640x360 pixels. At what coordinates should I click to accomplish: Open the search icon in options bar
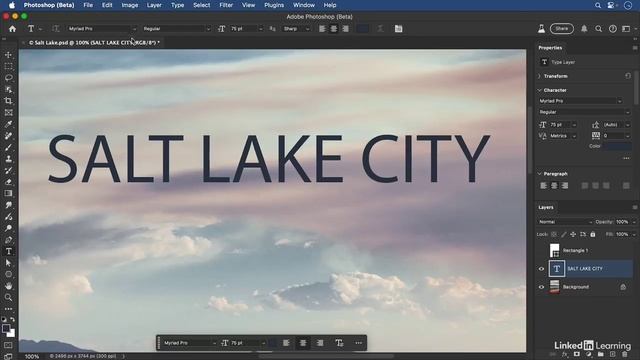tap(598, 29)
